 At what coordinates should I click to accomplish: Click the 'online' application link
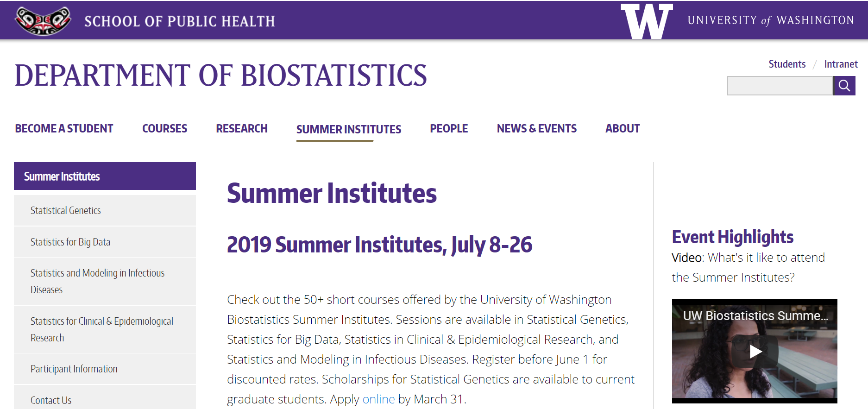378,399
